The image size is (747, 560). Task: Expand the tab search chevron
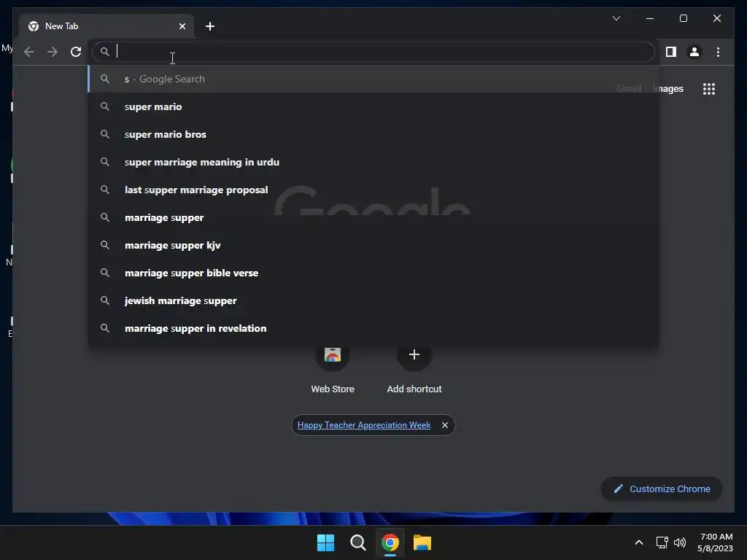(x=616, y=18)
